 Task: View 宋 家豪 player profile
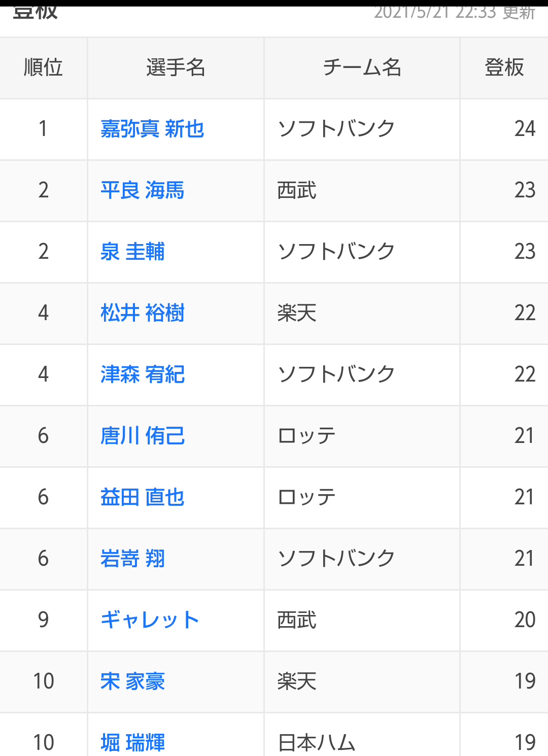132,681
